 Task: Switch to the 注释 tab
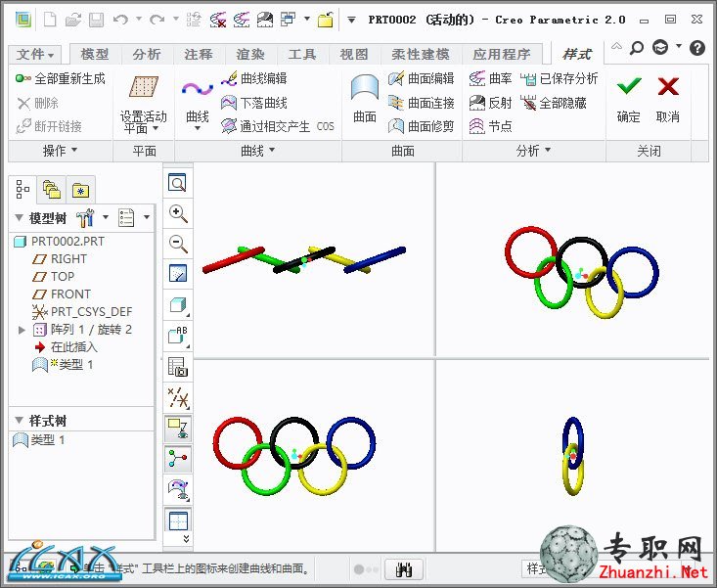point(199,55)
